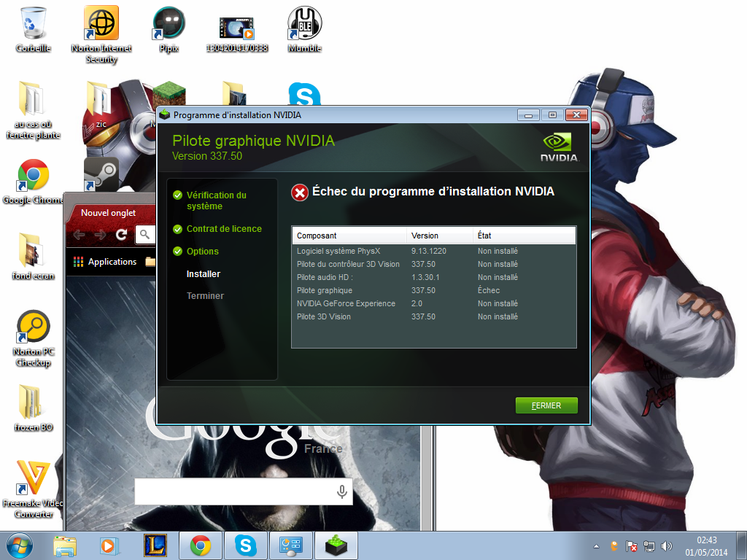Select the zic folder on the desktop
Viewport: 747px width, 560px height.
point(99,105)
